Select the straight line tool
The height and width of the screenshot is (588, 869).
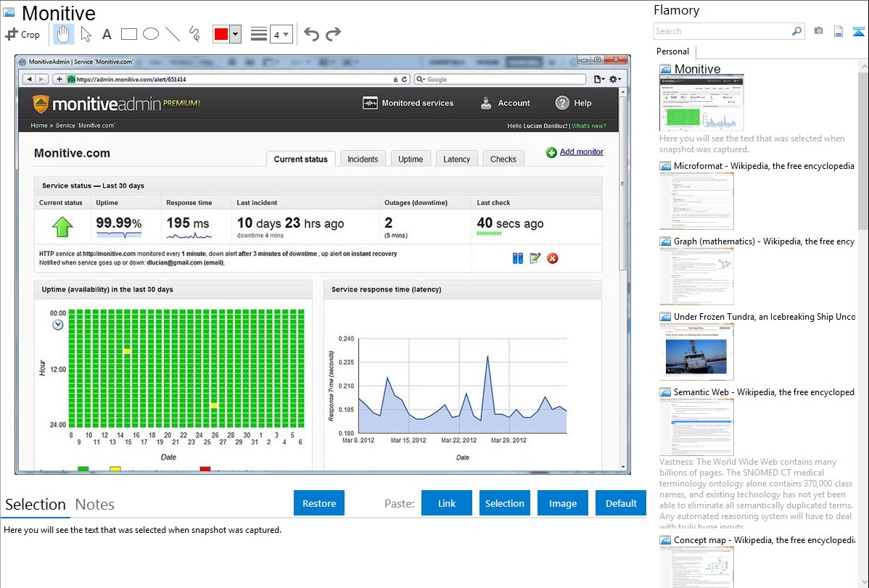[172, 34]
